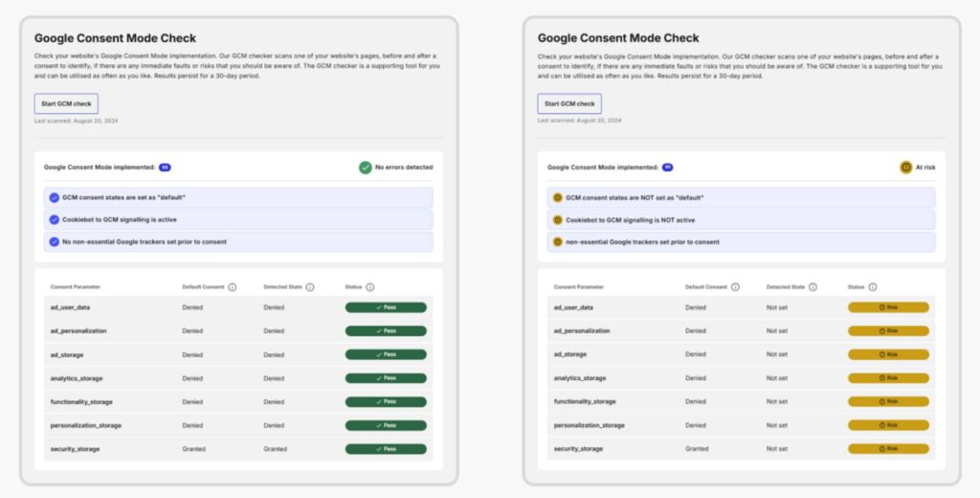Select ad_user_data in the right table
This screenshot has width=980, height=498.
(x=573, y=307)
